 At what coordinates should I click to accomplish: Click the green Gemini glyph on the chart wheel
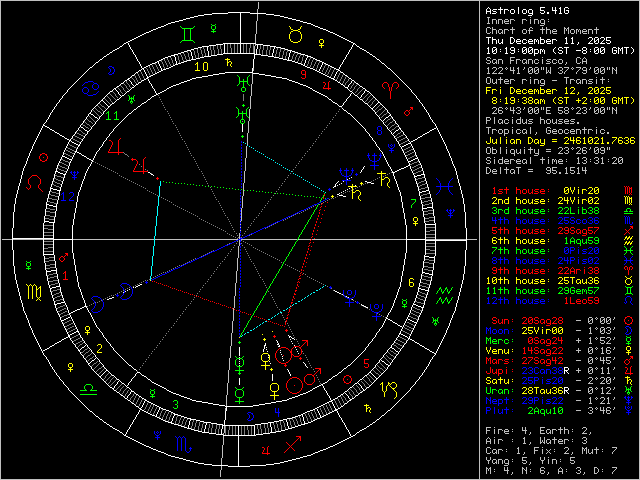point(187,33)
